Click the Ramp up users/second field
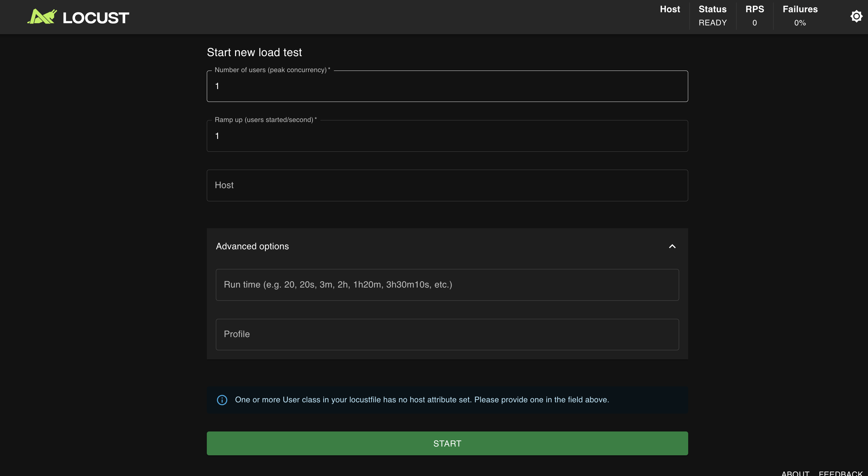This screenshot has height=476, width=868. click(x=447, y=136)
